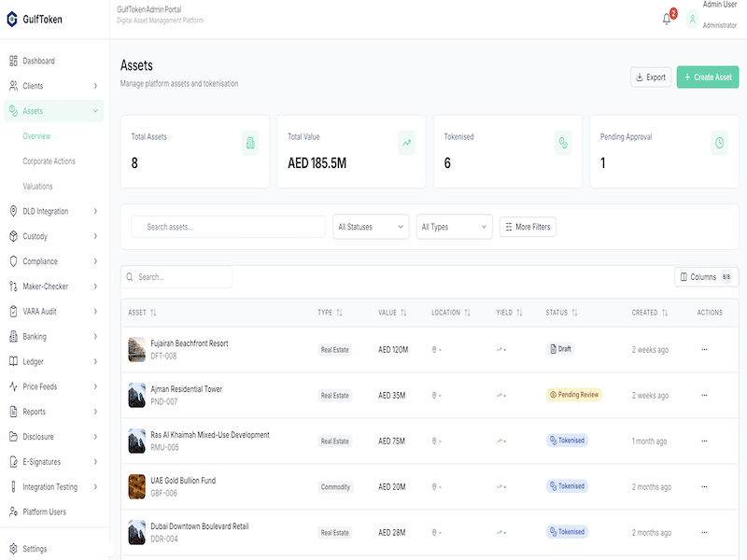Expand the Compliance sidebar section
The image size is (747, 560).
(x=53, y=261)
